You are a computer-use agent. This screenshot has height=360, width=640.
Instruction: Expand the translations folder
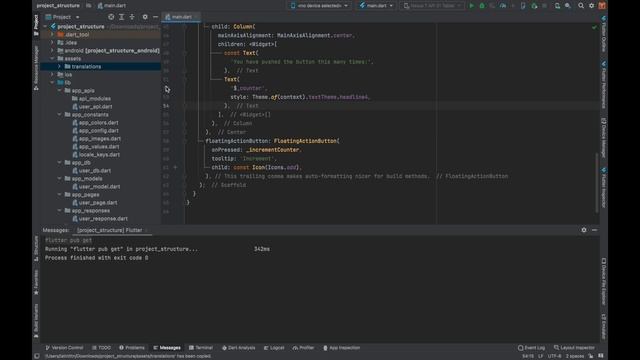tap(60, 67)
